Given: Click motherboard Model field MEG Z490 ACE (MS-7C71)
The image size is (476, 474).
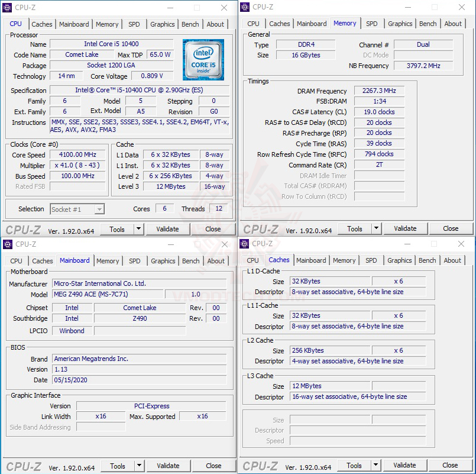Looking at the screenshot, I should click(108, 294).
